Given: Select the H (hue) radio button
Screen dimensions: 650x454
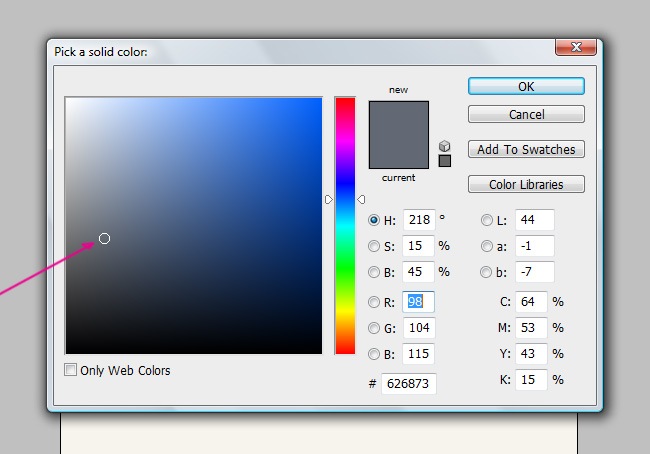Looking at the screenshot, I should pyautogui.click(x=375, y=220).
